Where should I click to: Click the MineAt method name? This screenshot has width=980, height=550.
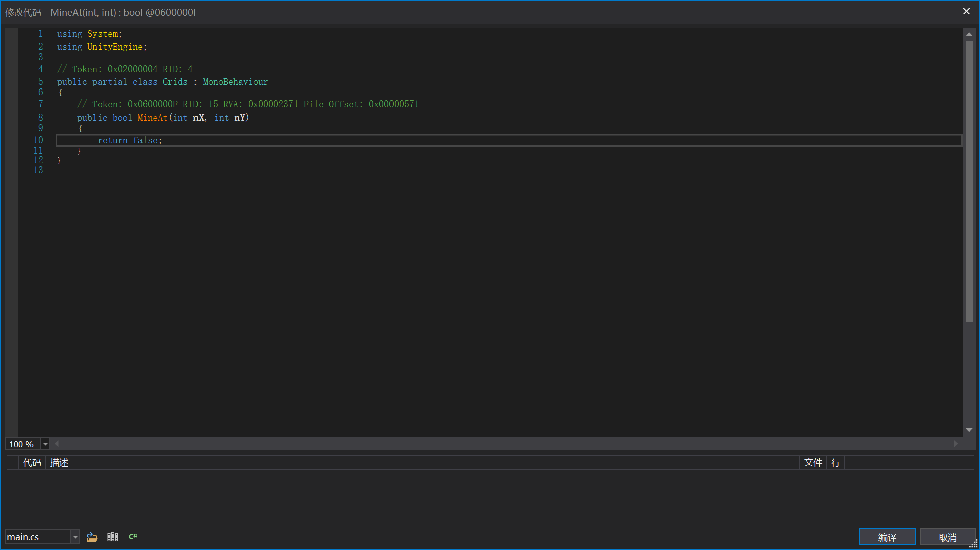[x=152, y=118]
